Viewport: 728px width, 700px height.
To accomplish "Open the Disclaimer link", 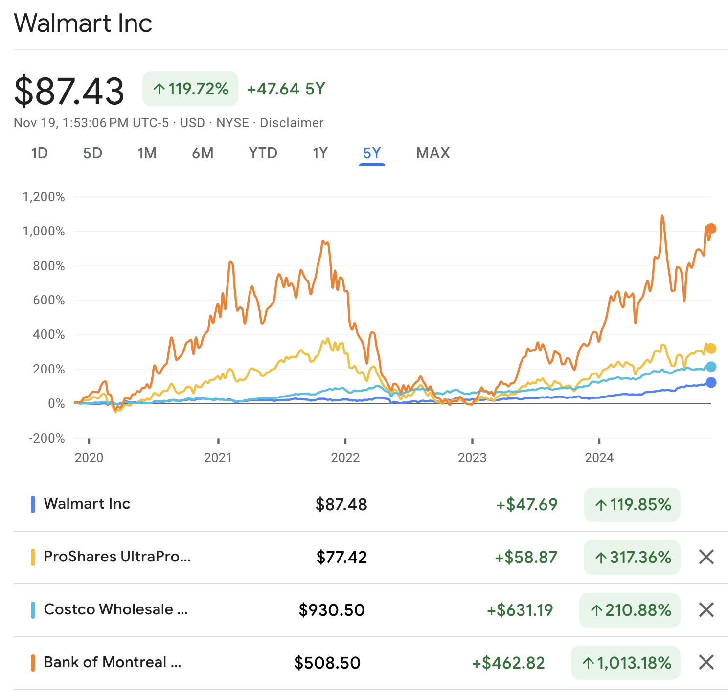I will pyautogui.click(x=292, y=123).
